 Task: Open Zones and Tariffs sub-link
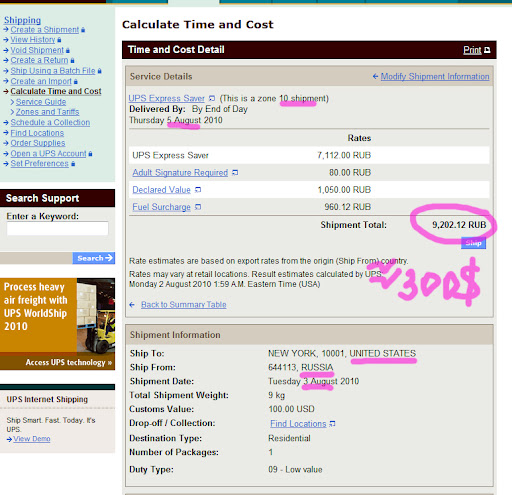(x=47, y=112)
